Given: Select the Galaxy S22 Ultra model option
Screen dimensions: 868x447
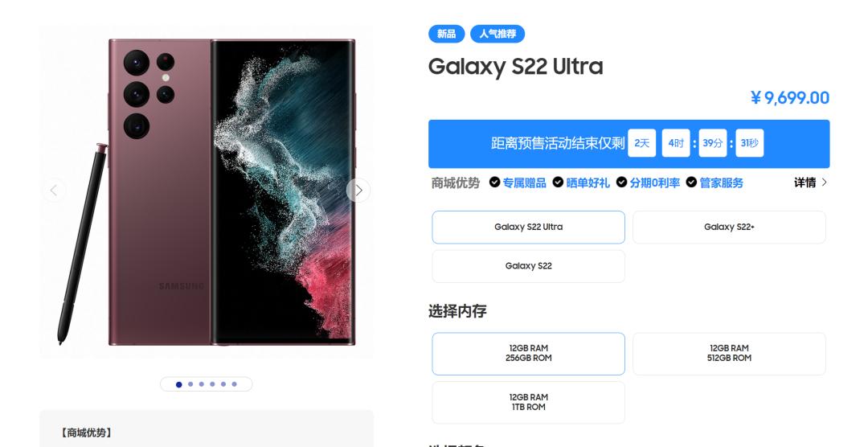Looking at the screenshot, I should coord(528,227).
